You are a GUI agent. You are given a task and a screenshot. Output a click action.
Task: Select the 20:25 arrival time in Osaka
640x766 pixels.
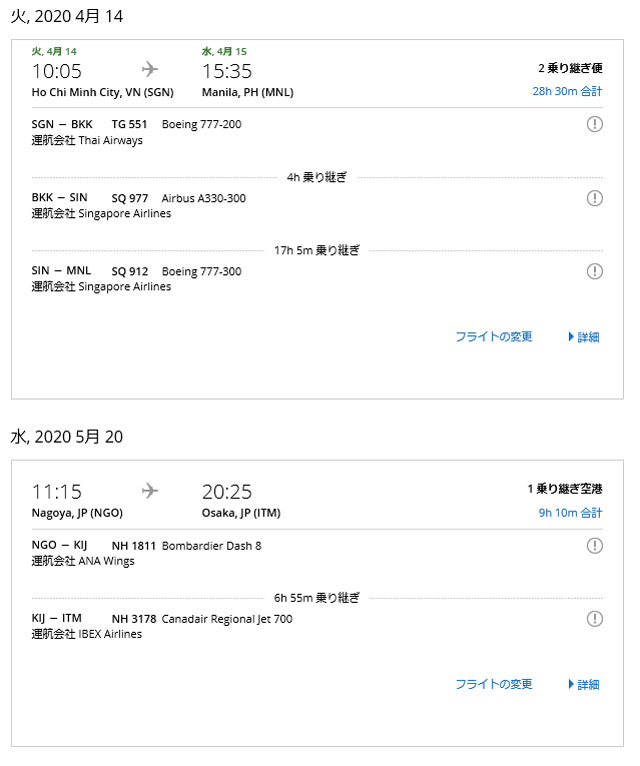(227, 492)
